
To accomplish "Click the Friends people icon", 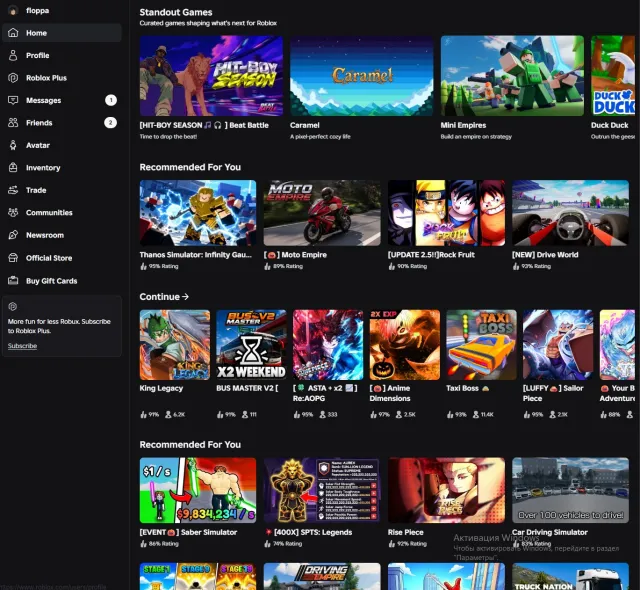I will point(13,122).
